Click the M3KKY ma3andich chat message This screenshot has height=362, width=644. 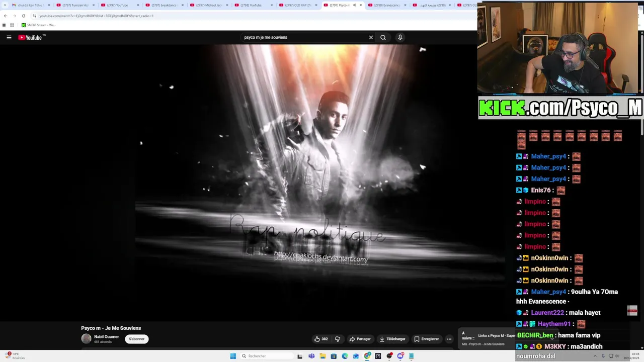point(559,346)
